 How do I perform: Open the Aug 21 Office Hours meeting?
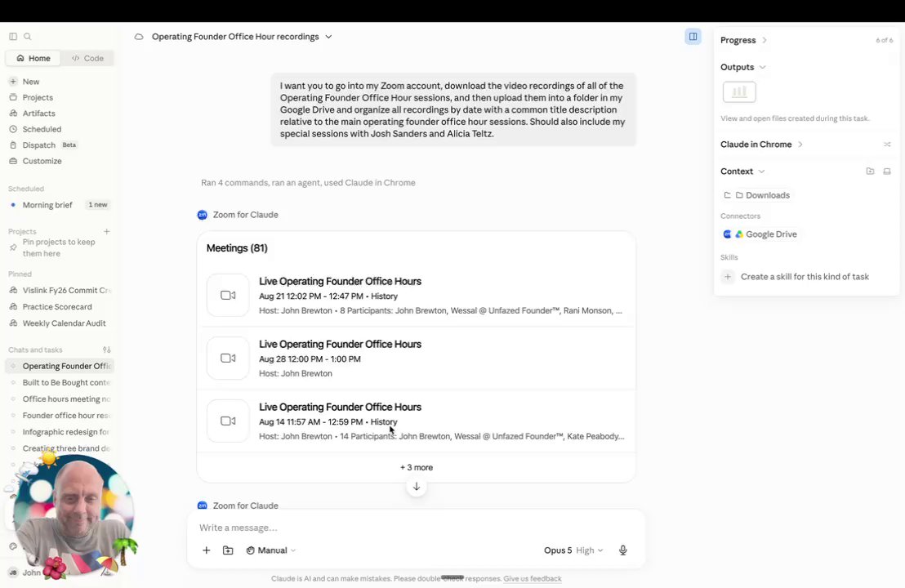[x=416, y=296]
